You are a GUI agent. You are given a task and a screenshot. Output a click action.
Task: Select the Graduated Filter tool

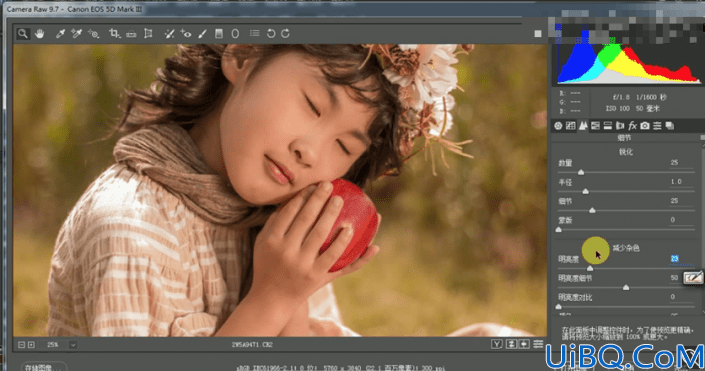pos(219,34)
